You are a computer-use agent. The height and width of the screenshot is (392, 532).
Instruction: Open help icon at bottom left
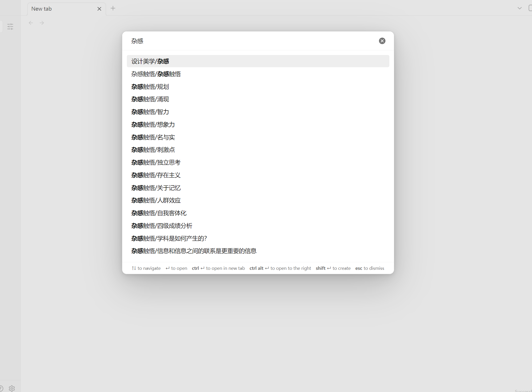[x=1, y=388]
